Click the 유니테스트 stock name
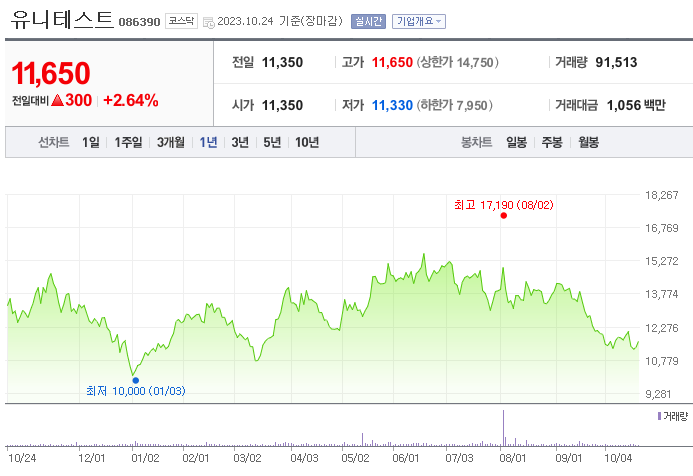693x476 pixels. click(61, 19)
